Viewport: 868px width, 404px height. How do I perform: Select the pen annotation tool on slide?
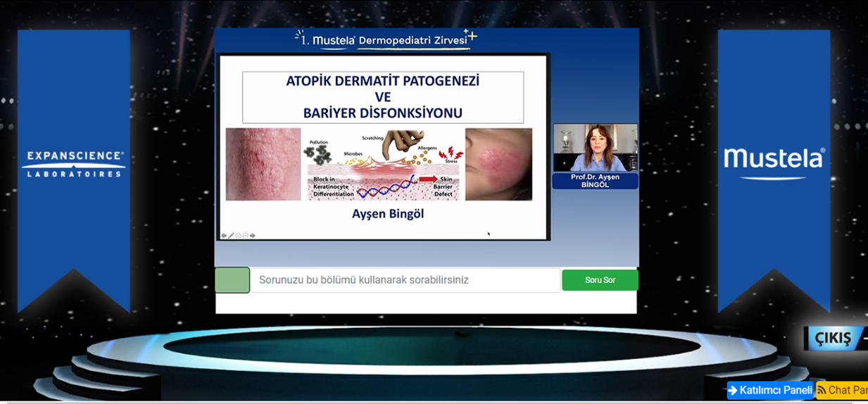point(231,236)
